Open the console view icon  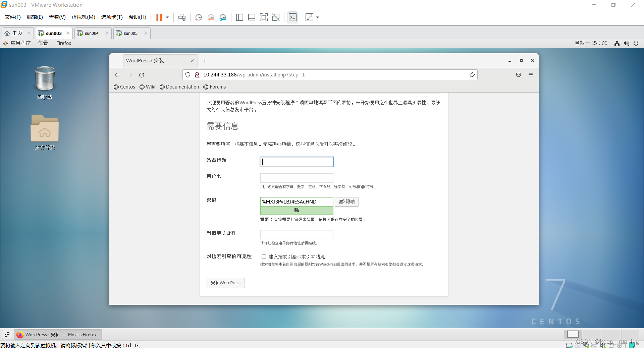tap(292, 17)
